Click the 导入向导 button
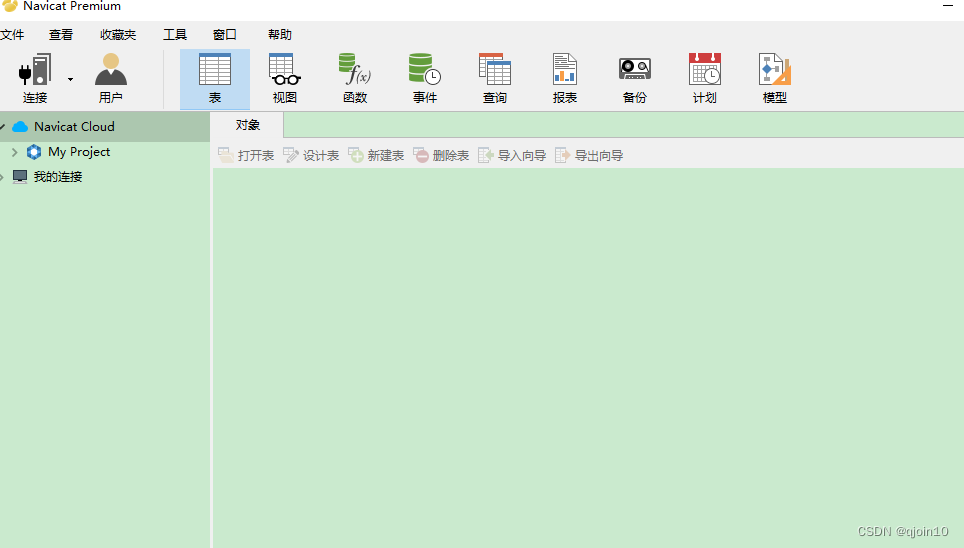 512,156
